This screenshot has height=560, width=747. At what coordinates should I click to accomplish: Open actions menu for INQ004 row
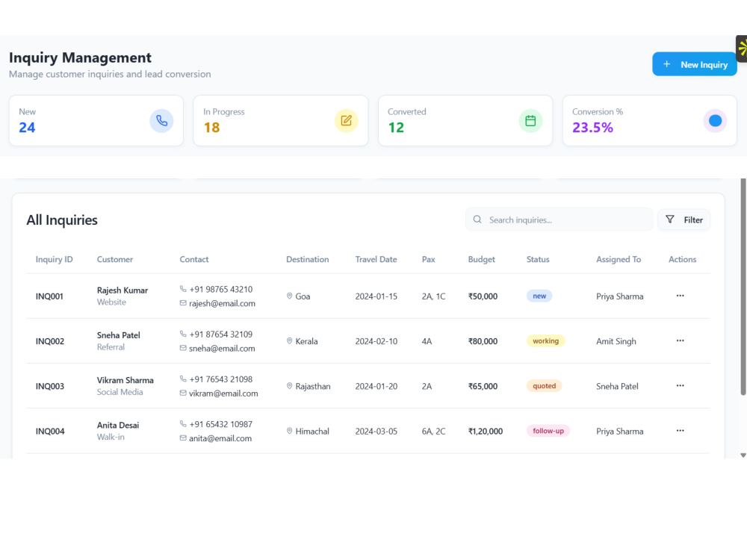pos(680,431)
